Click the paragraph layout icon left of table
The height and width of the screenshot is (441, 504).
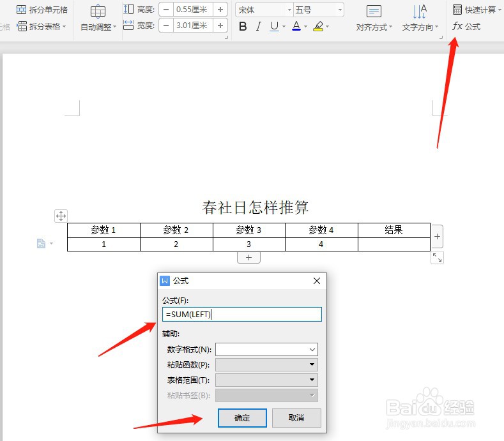[x=41, y=243]
